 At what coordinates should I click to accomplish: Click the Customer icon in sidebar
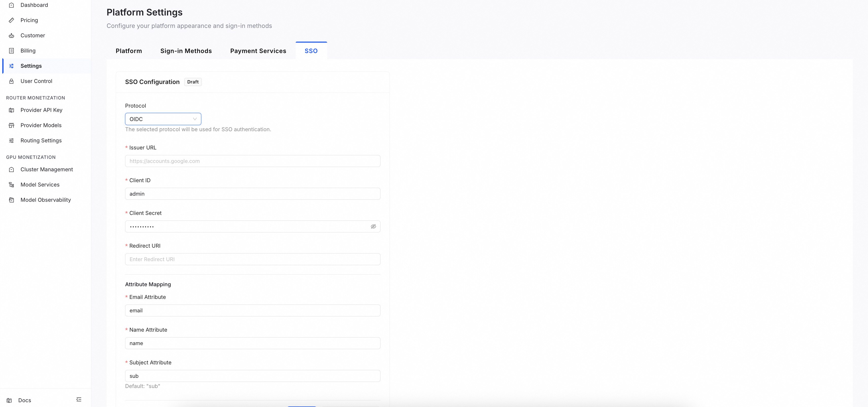tap(11, 35)
